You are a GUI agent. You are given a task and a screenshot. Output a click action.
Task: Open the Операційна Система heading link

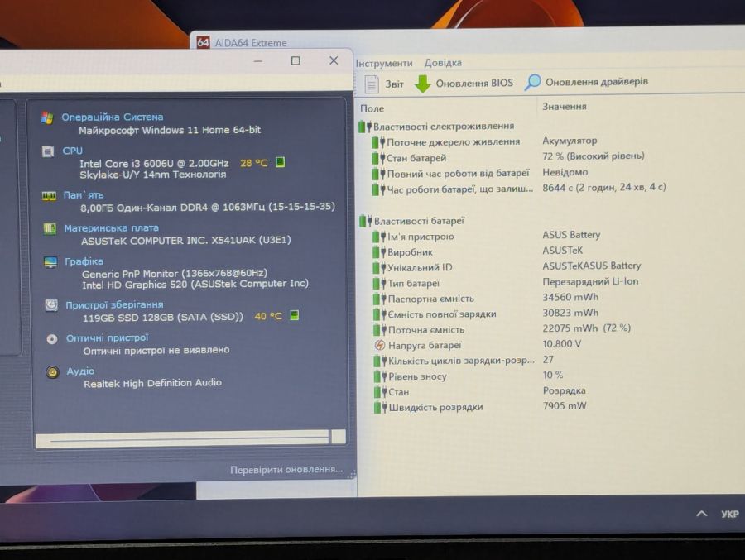pos(112,117)
